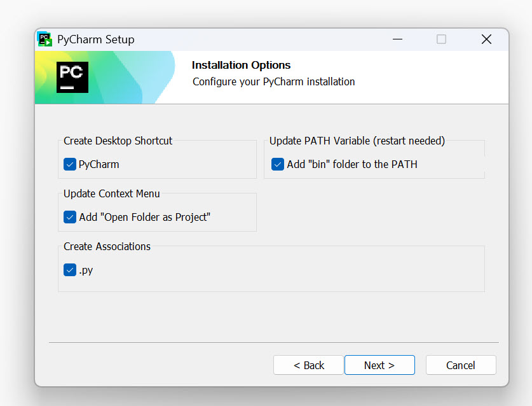Click the PyCharm label next to its checkbox

click(x=98, y=164)
